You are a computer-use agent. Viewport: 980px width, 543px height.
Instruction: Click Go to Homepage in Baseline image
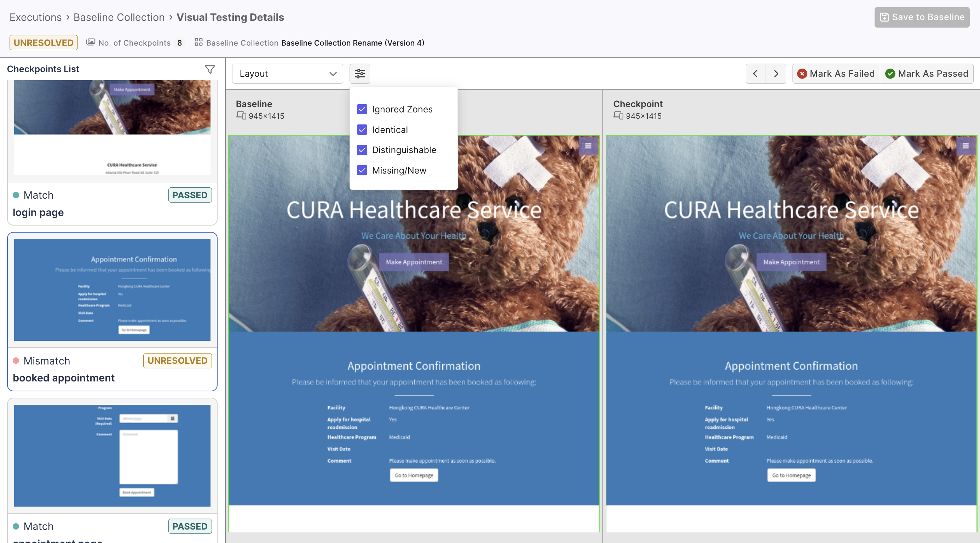[414, 475]
